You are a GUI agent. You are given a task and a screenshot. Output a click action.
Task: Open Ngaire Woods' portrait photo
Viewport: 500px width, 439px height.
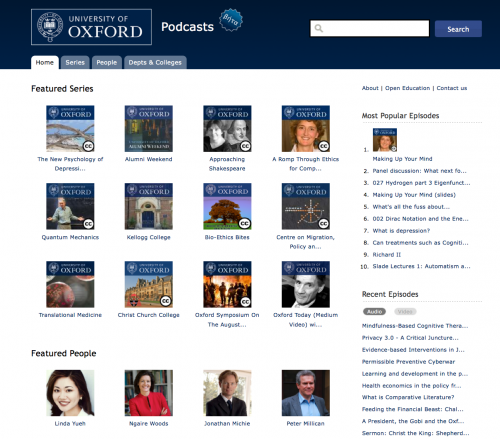[149, 393]
